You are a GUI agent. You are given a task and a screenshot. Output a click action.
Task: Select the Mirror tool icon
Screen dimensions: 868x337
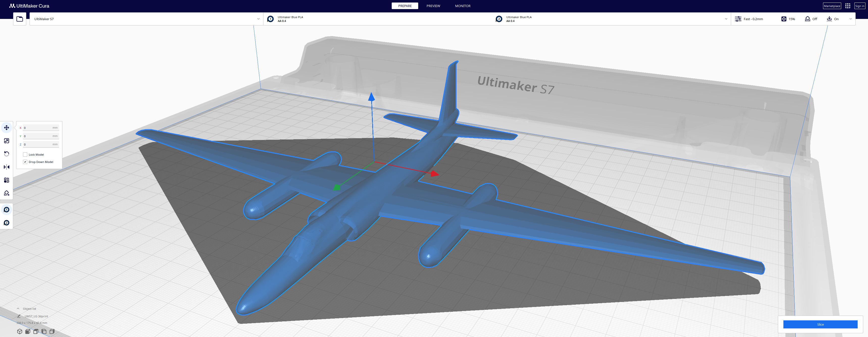[6, 167]
